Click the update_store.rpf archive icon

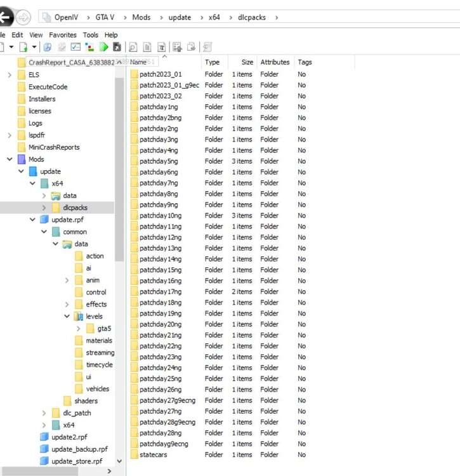tap(44, 461)
